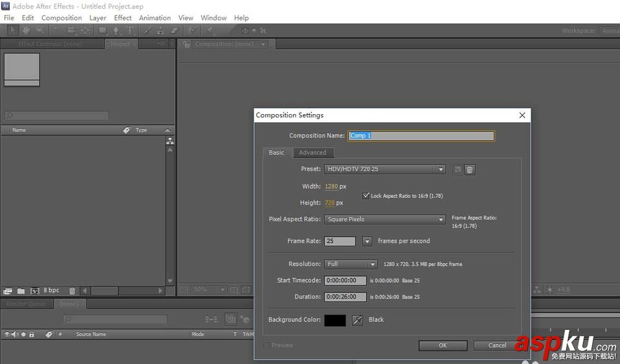Click the Composition Name field

pos(421,136)
